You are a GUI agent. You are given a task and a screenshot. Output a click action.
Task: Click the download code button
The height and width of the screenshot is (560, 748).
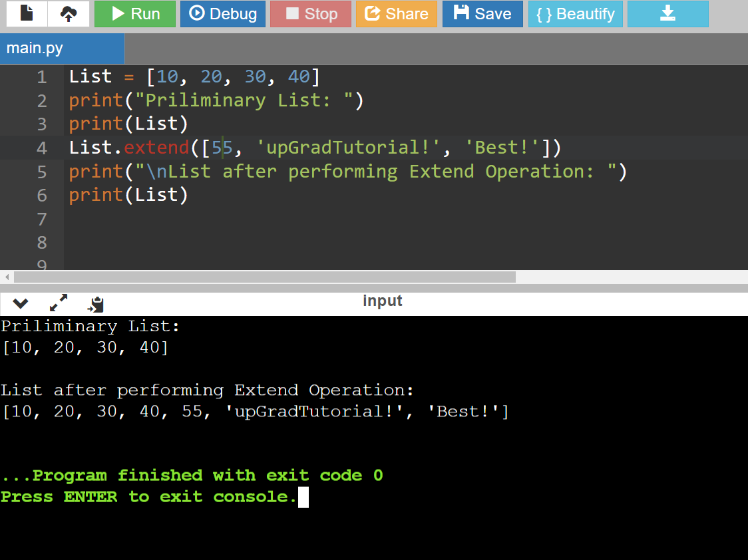coord(667,14)
